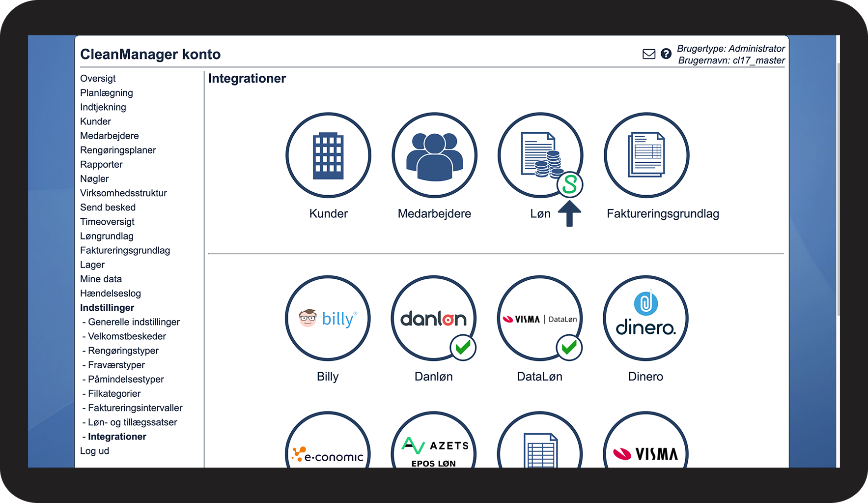Viewport: 868px width, 503px height.
Task: Click the vertical scrollbar on the right edge
Action: click(x=838, y=189)
